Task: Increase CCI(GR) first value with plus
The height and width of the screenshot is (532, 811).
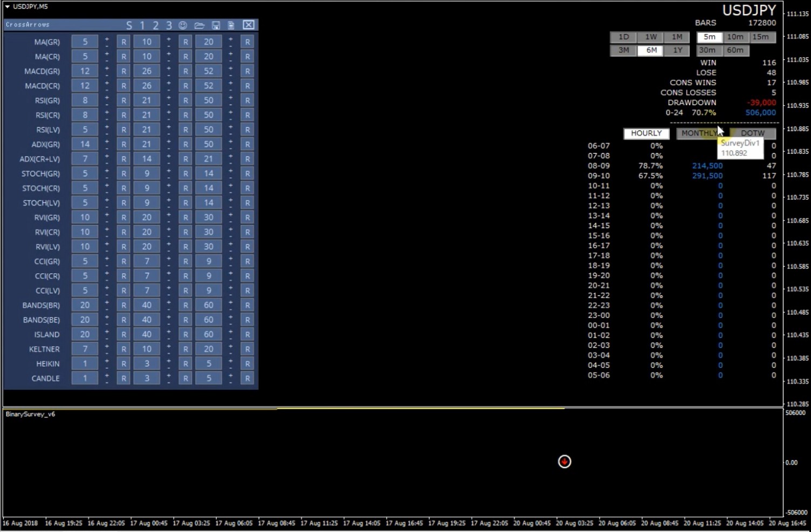Action: 107,258
